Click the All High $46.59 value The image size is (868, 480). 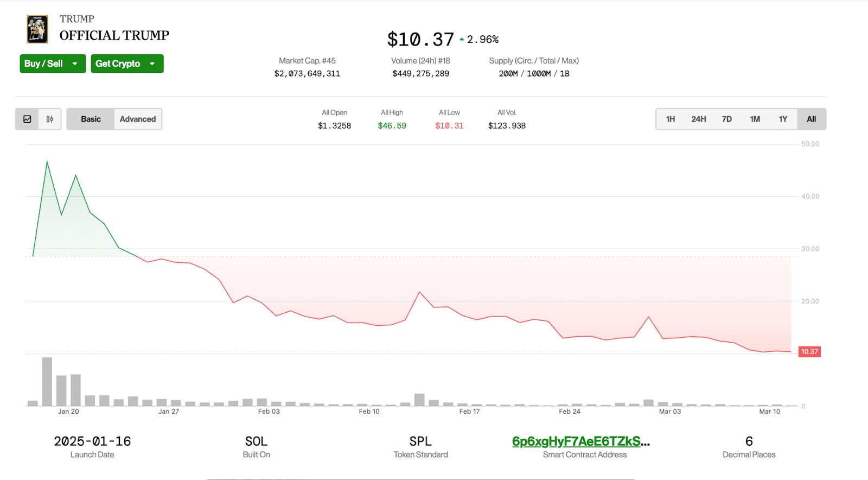click(x=392, y=125)
